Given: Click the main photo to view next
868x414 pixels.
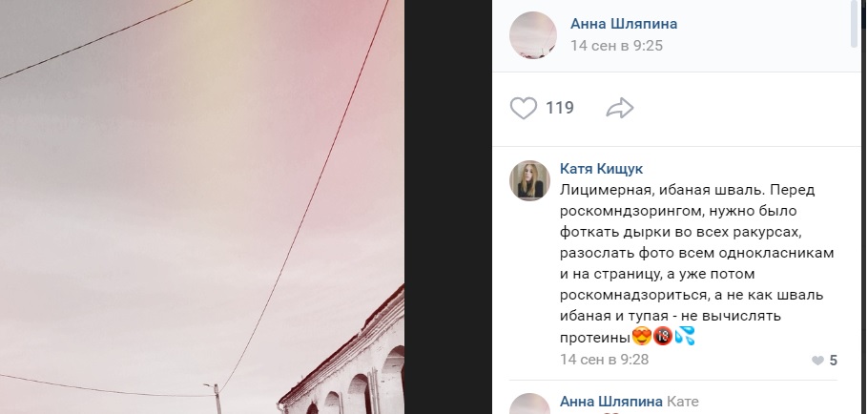Looking at the screenshot, I should (x=202, y=207).
